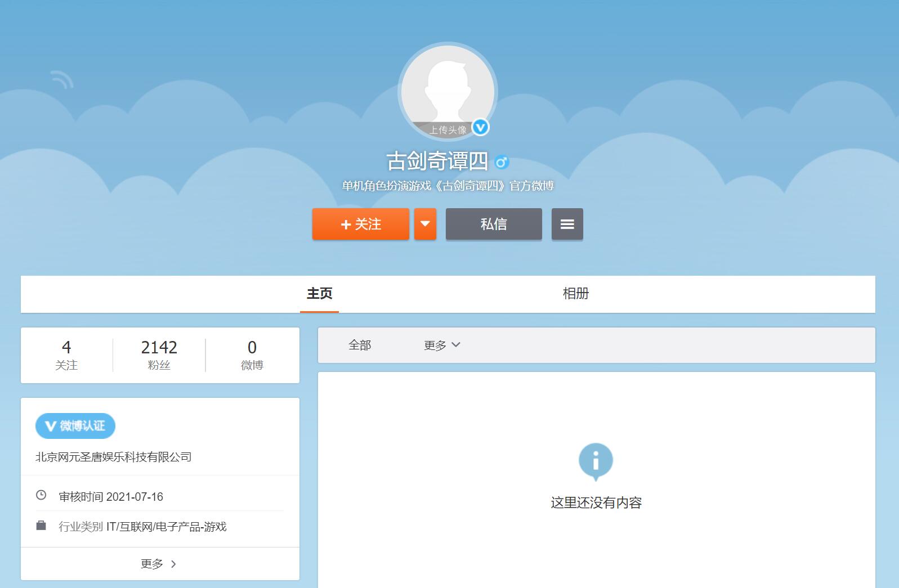Select the 全部 filter
Viewport: 899px width, 588px height.
pyautogui.click(x=360, y=345)
